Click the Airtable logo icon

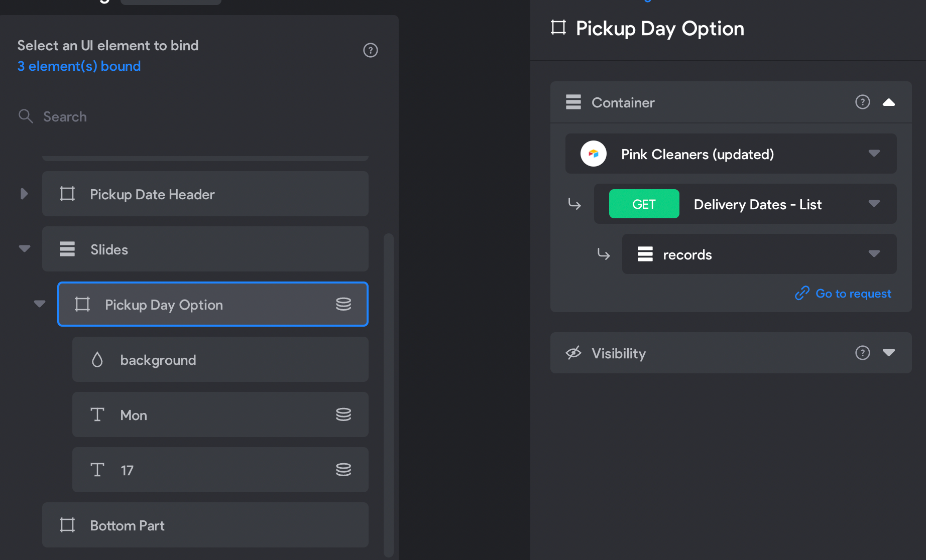coord(594,154)
